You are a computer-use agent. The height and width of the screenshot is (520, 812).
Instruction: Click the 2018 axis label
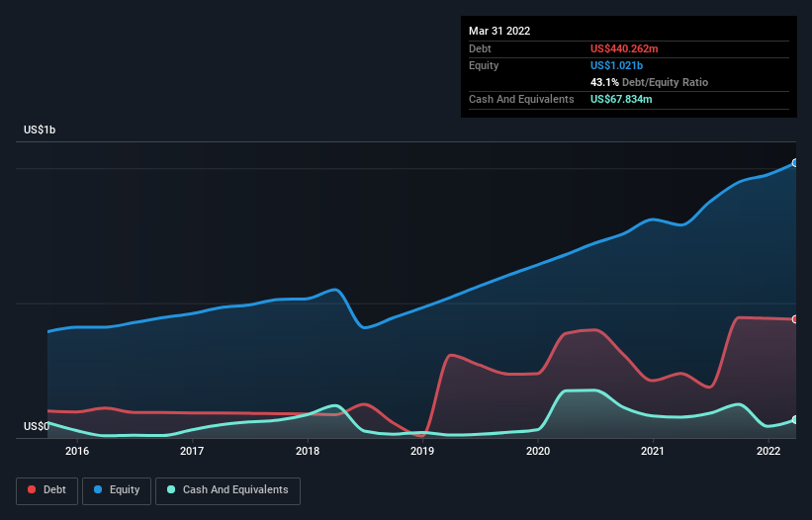308,451
